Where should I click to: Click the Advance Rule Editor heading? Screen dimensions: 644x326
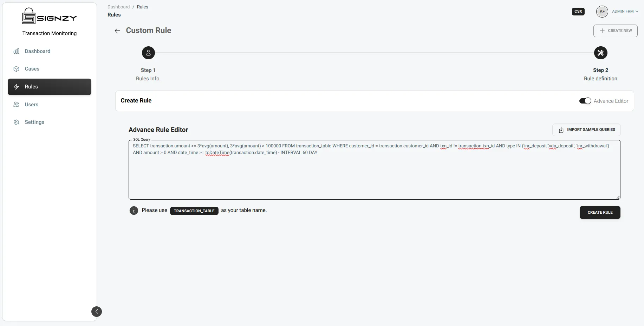[158, 130]
